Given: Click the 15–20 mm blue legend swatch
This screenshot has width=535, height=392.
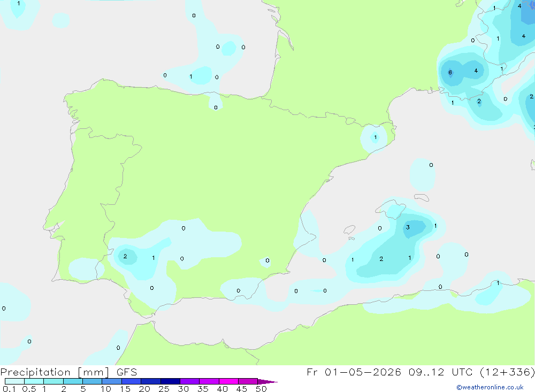Looking at the screenshot, I should tap(131, 381).
